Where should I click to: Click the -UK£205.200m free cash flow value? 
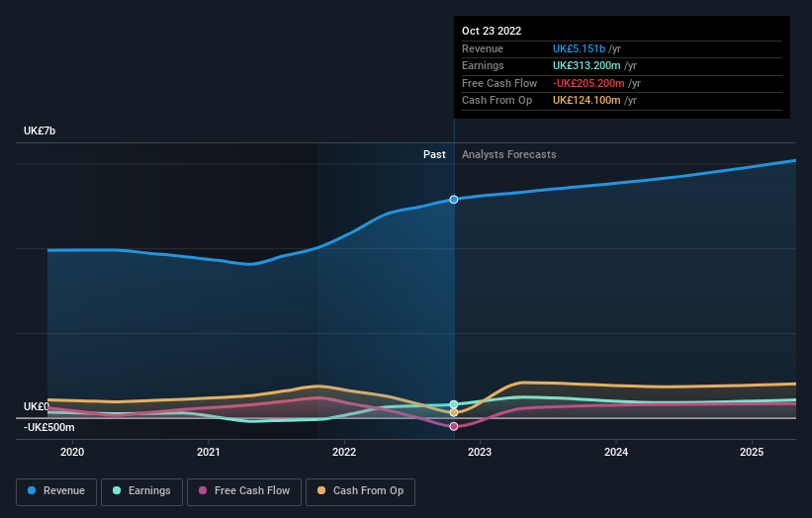pyautogui.click(x=588, y=83)
